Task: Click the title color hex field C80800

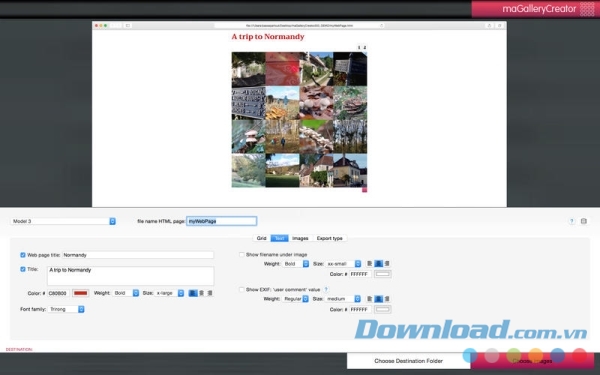Action: pyautogui.click(x=58, y=293)
